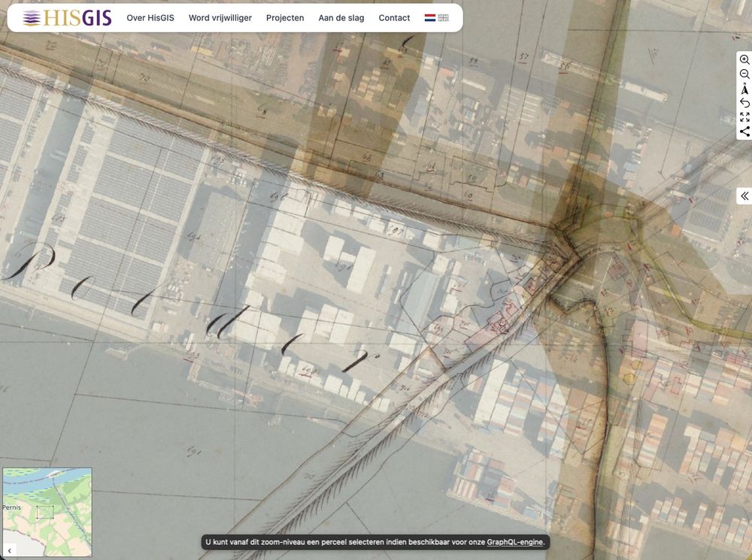Zoom out of the map
Screen dimensions: 752x560
744,74
